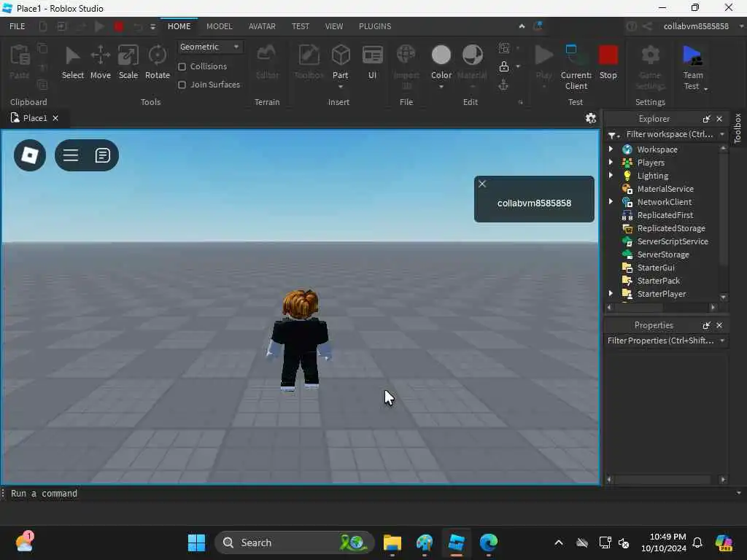Open the lock tool in Edit group

(504, 66)
